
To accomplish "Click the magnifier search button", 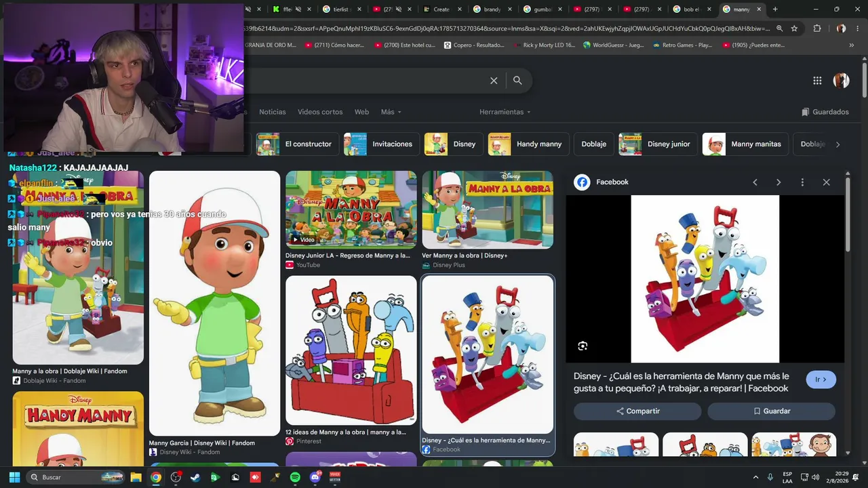I will coord(517,81).
